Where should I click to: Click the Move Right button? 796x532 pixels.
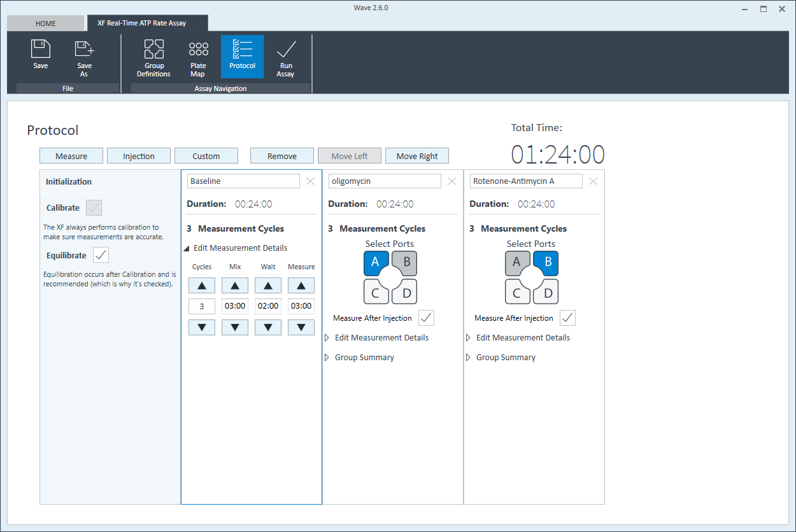click(x=416, y=156)
